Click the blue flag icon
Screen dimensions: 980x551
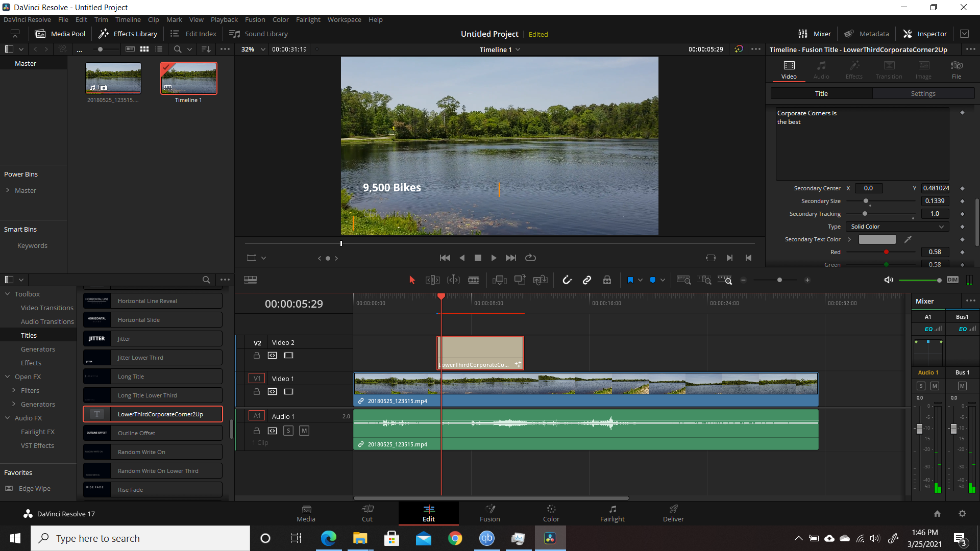[630, 280]
